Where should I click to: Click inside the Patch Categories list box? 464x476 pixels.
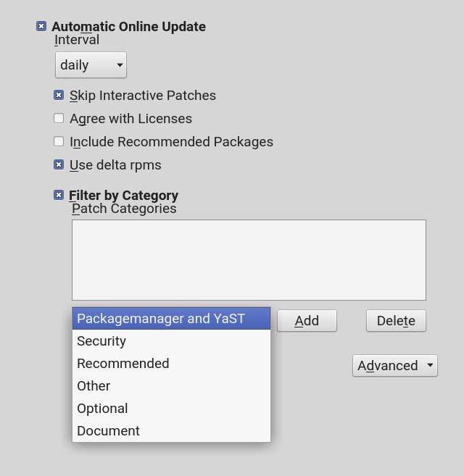[x=249, y=259]
